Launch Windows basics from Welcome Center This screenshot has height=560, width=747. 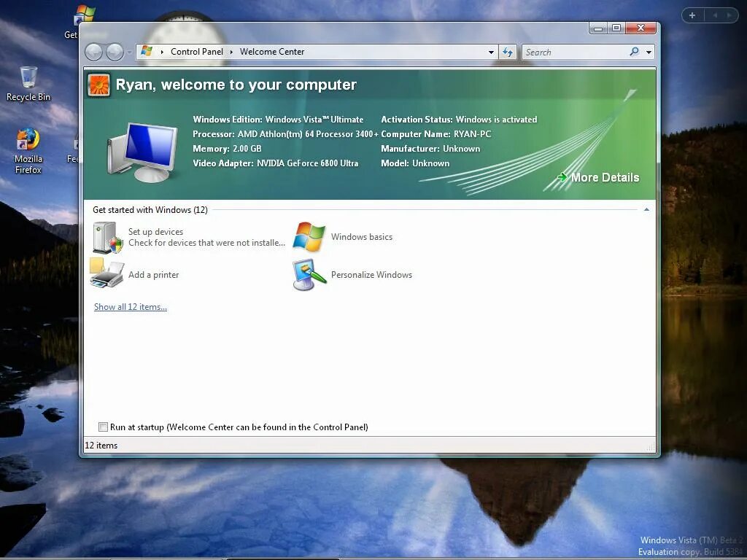coord(361,236)
